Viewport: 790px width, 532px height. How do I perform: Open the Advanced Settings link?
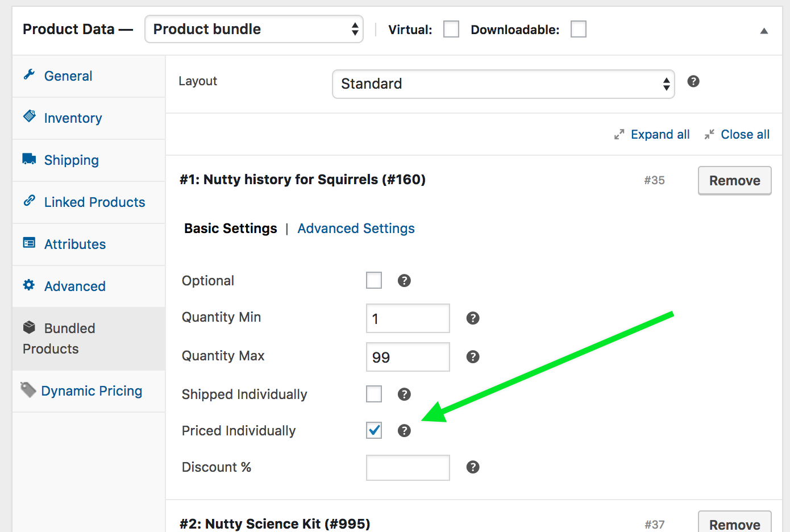tap(356, 228)
